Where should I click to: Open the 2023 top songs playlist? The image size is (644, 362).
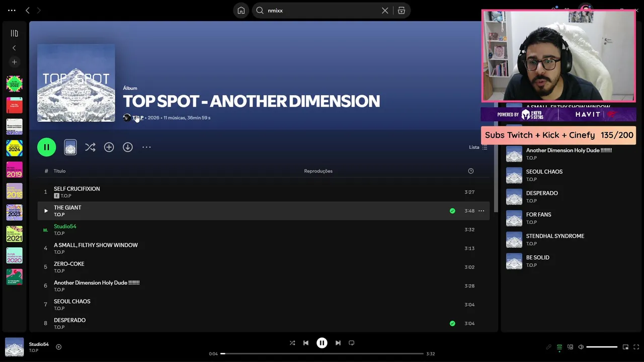point(14,212)
